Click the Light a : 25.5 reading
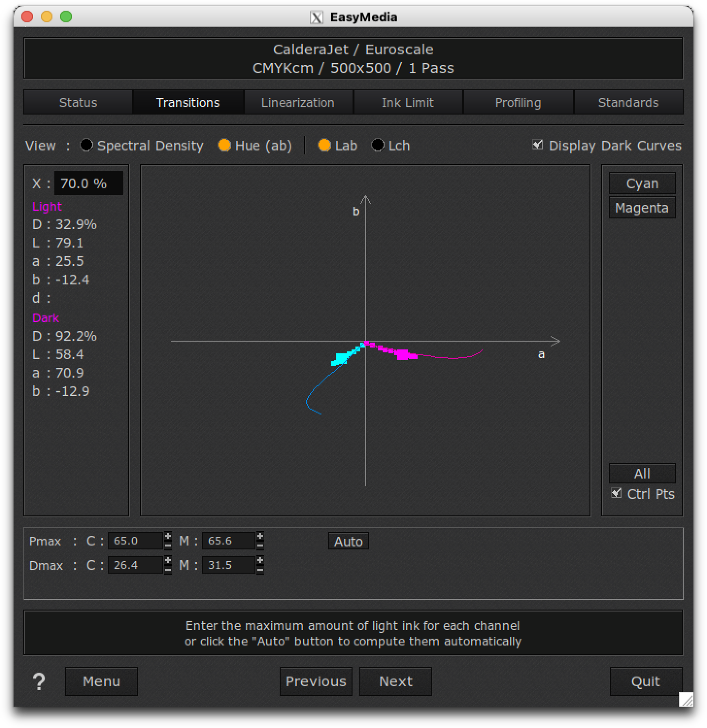The height and width of the screenshot is (728, 707). point(58,261)
